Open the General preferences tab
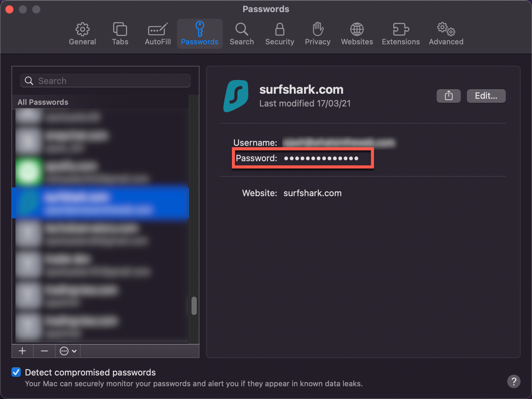This screenshot has width=532, height=399. [x=82, y=34]
